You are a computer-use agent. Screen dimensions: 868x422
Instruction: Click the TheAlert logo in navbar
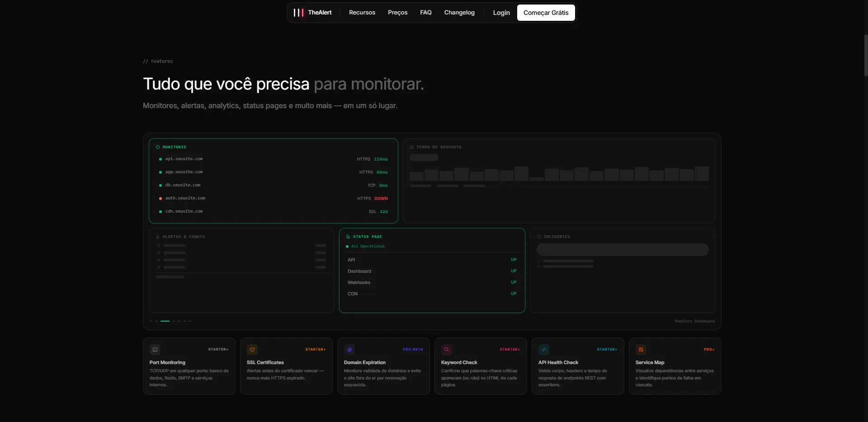tap(312, 13)
